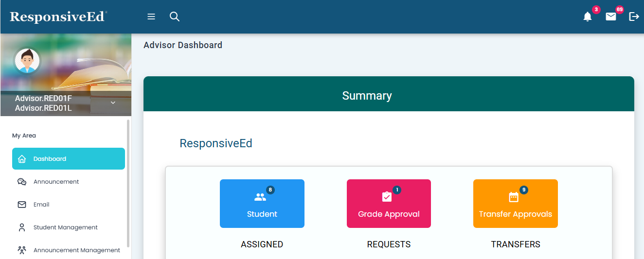Toggle the hamburger menu icon
Image resolution: width=644 pixels, height=259 pixels.
coord(151,17)
